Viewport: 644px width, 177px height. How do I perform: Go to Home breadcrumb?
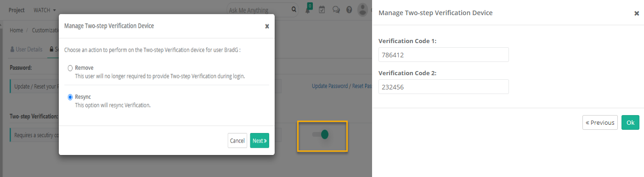coord(16,30)
